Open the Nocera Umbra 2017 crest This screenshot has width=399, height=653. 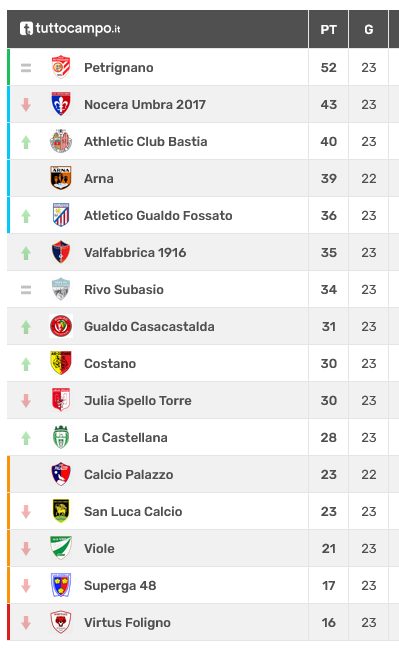(x=61, y=104)
